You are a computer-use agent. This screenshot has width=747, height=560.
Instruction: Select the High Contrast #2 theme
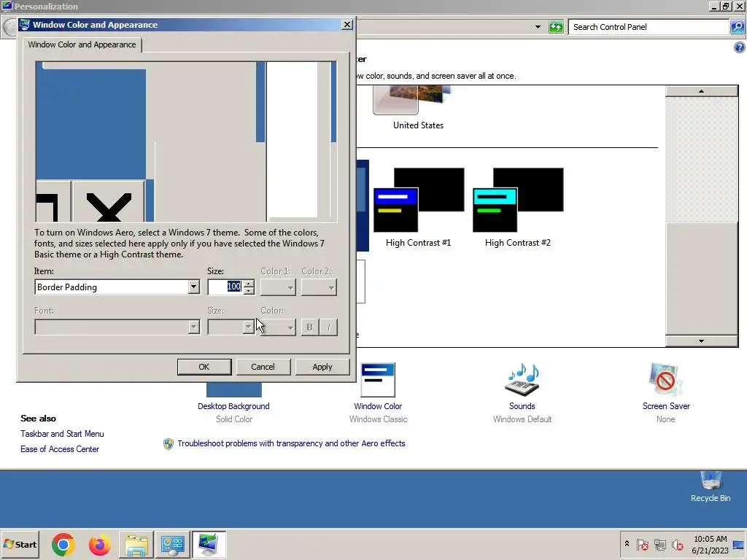coord(518,207)
